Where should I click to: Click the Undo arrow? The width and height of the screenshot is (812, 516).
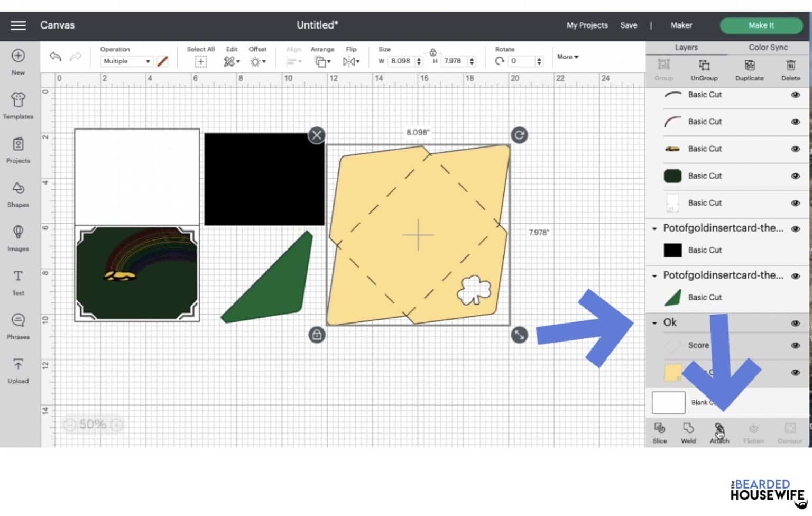pos(56,57)
